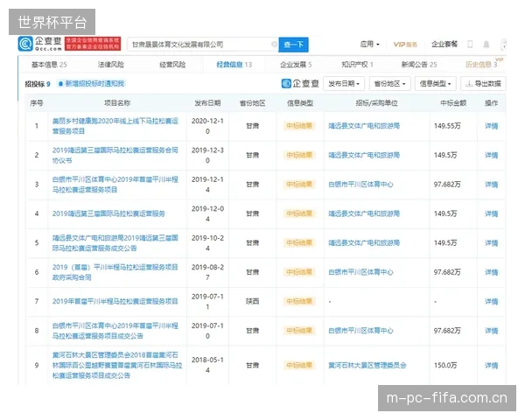Select the date 2018-05-14 cell

tap(207, 365)
